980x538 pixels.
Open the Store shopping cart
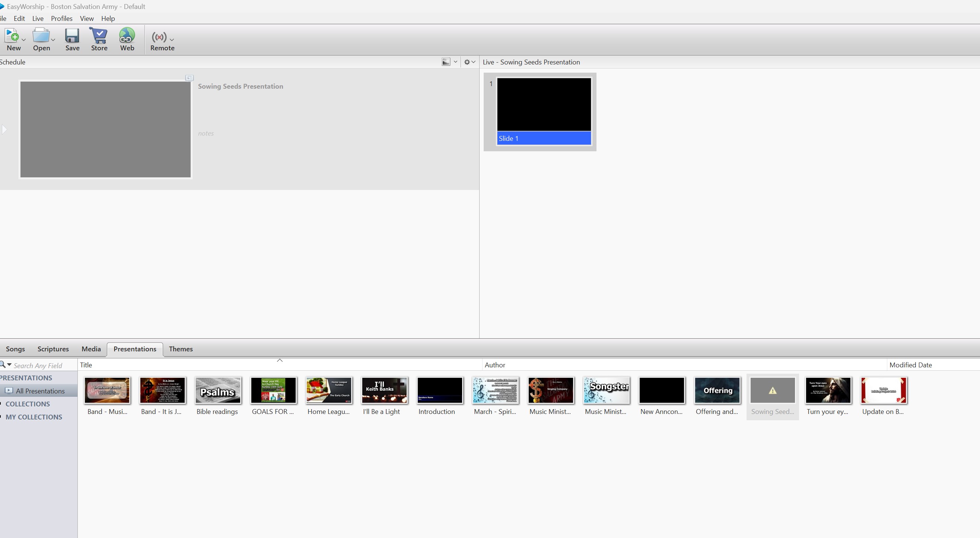[x=99, y=36]
